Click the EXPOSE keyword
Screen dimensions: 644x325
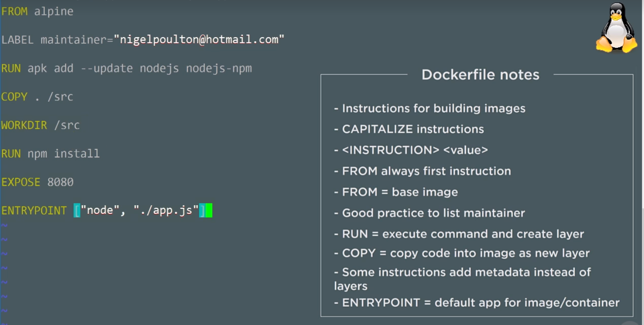click(x=21, y=182)
